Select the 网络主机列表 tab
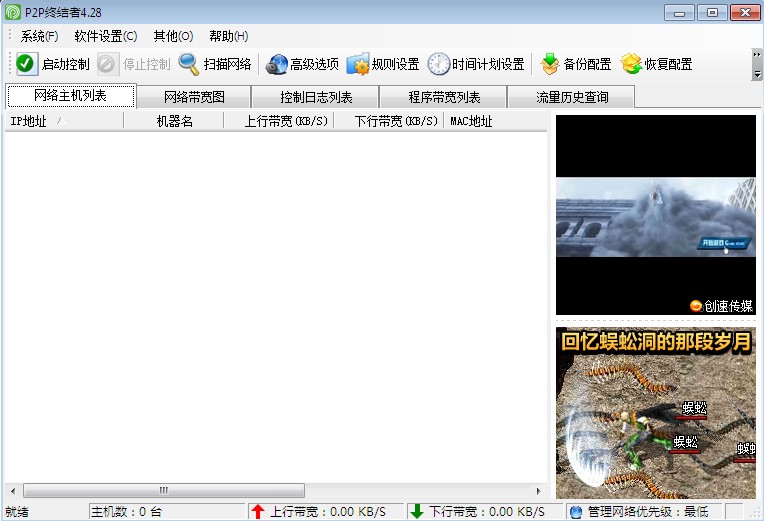The width and height of the screenshot is (764, 521). pos(71,96)
